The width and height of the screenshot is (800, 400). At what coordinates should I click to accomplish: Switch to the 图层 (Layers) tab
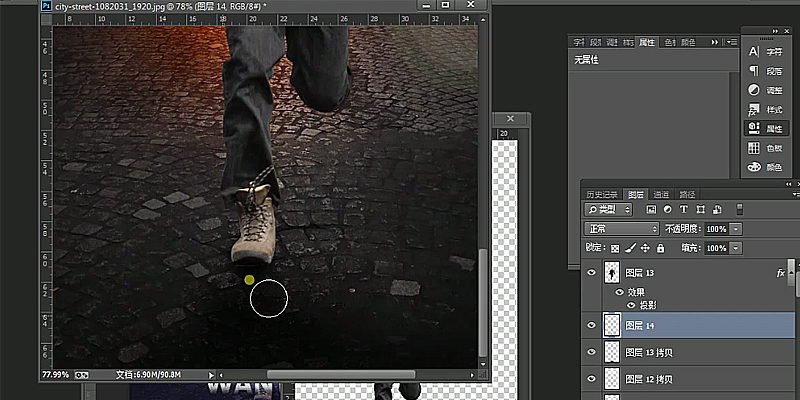click(x=636, y=194)
